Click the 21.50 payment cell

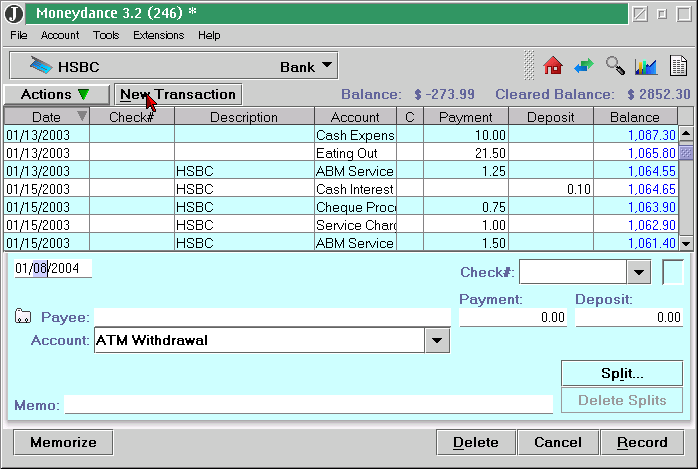click(466, 153)
